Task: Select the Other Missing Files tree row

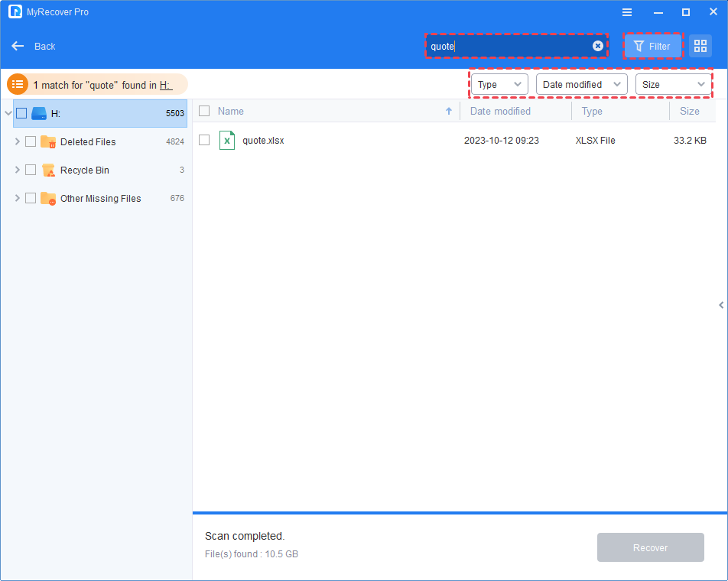Action: (x=100, y=198)
